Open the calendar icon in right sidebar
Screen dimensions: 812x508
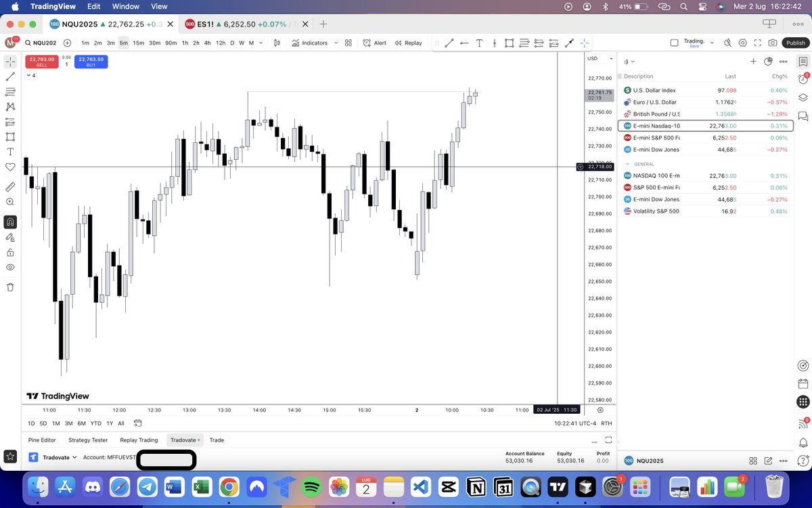point(803,383)
